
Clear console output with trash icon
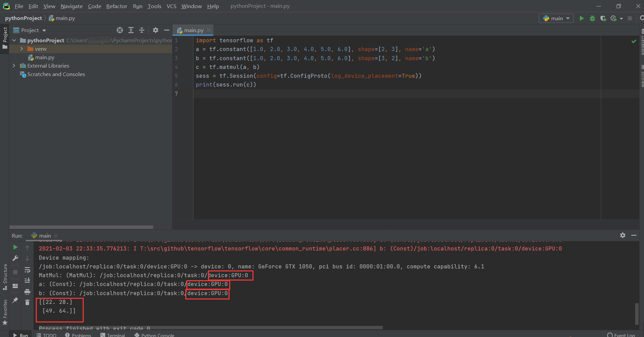point(27,302)
